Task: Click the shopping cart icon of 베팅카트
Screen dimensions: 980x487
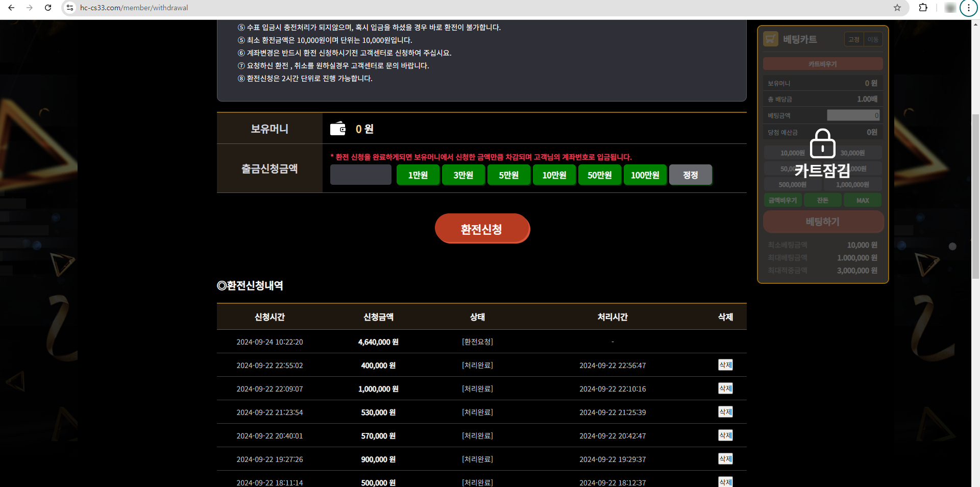Action: pos(770,39)
